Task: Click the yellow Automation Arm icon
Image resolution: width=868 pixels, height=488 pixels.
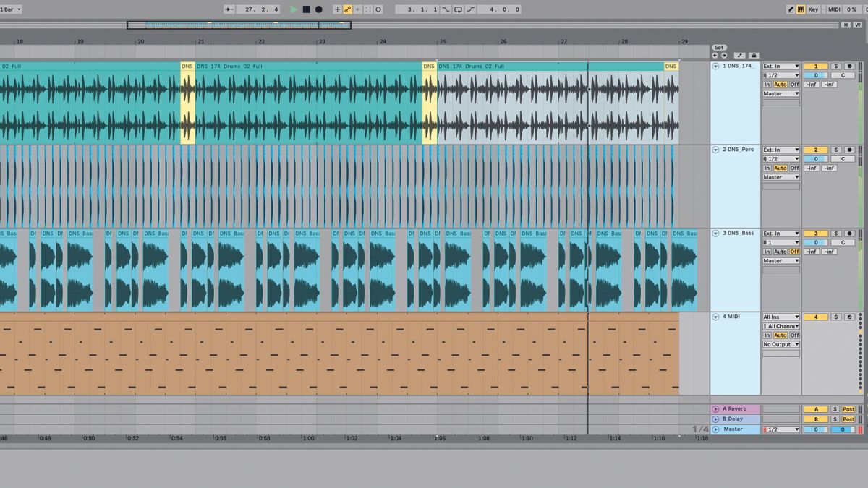Action: click(x=347, y=9)
